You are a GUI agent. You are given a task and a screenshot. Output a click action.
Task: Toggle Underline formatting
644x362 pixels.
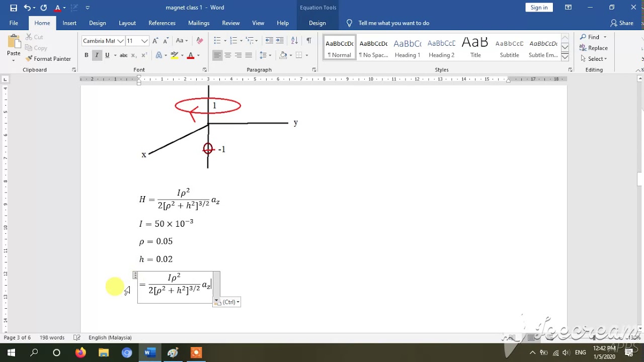pyautogui.click(x=107, y=55)
